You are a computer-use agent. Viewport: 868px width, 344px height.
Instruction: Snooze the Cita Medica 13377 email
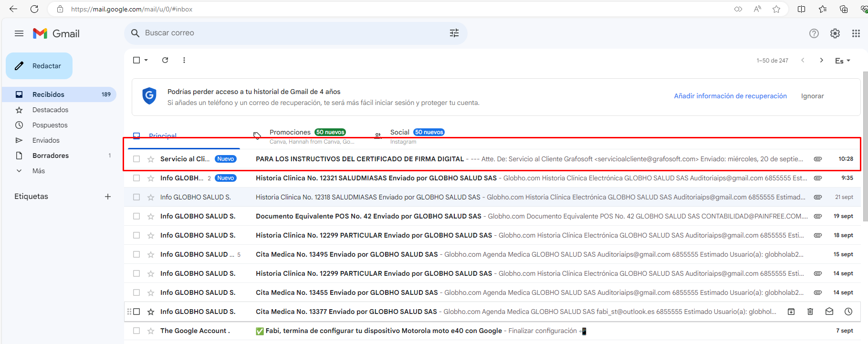click(x=848, y=312)
